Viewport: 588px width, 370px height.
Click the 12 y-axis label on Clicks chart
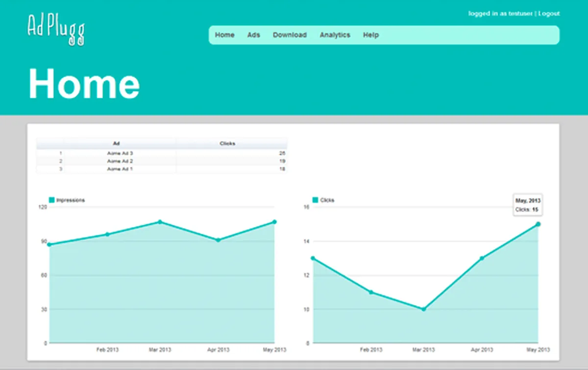pyautogui.click(x=307, y=276)
